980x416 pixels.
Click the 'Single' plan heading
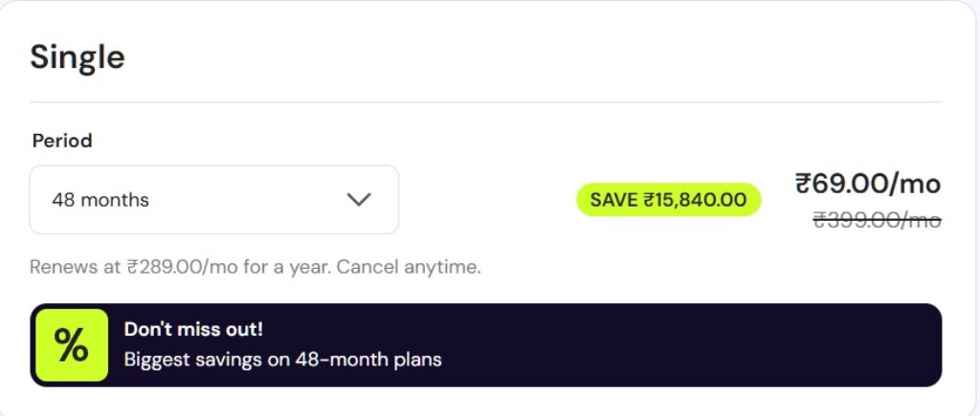[78, 57]
